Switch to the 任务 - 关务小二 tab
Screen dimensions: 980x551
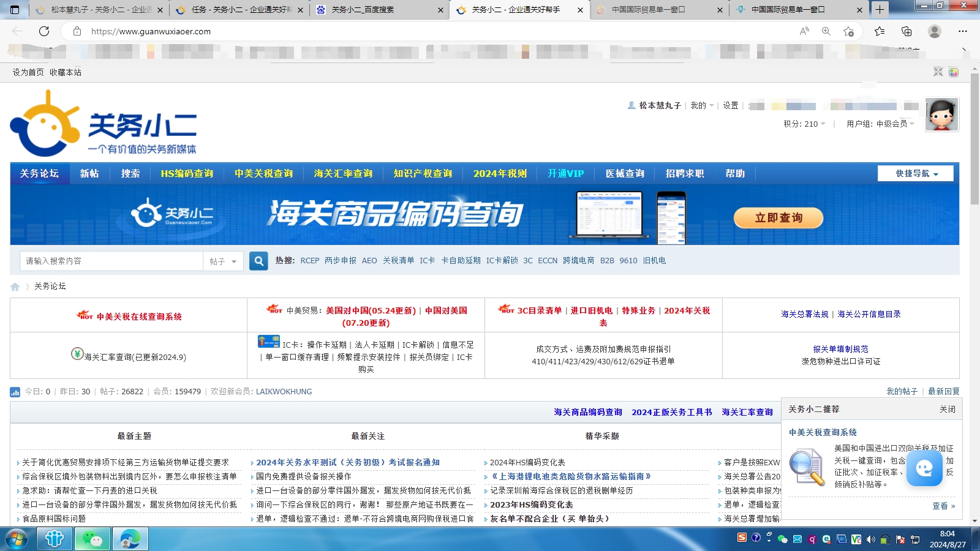coord(239,10)
